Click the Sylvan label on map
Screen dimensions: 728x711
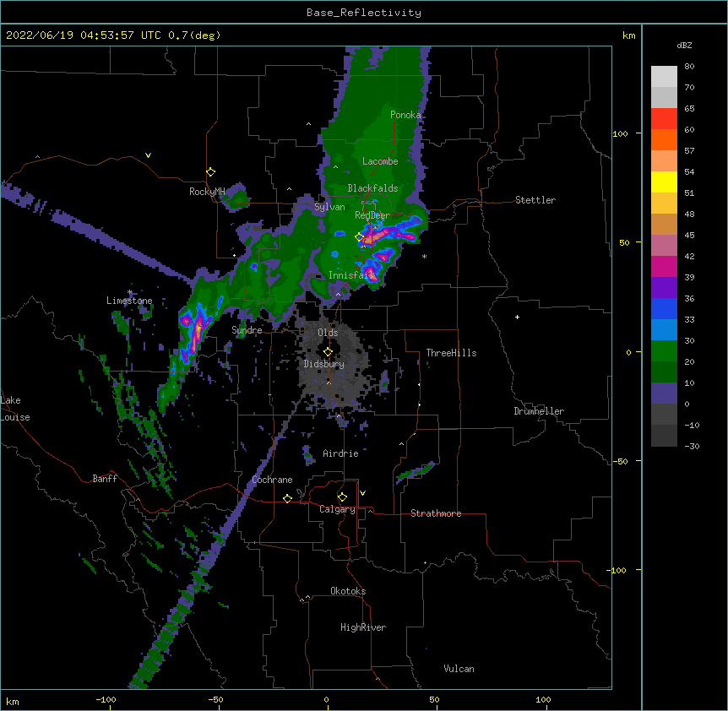(329, 207)
